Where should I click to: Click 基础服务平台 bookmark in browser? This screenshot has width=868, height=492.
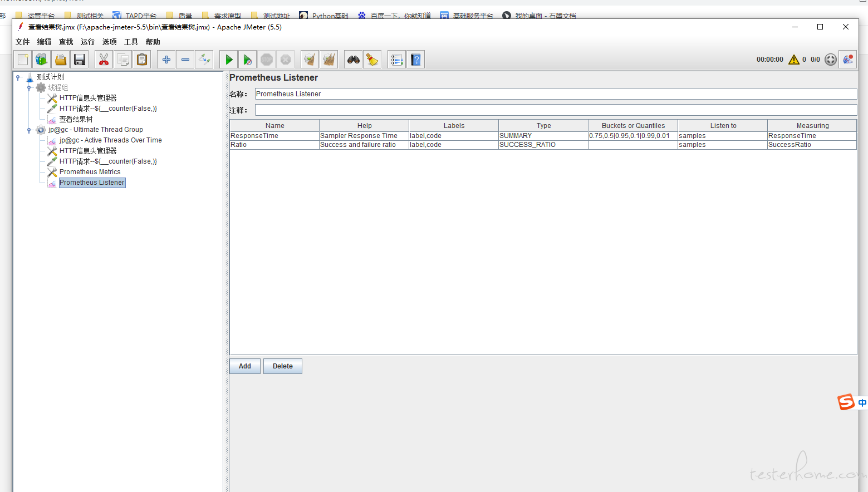[467, 16]
